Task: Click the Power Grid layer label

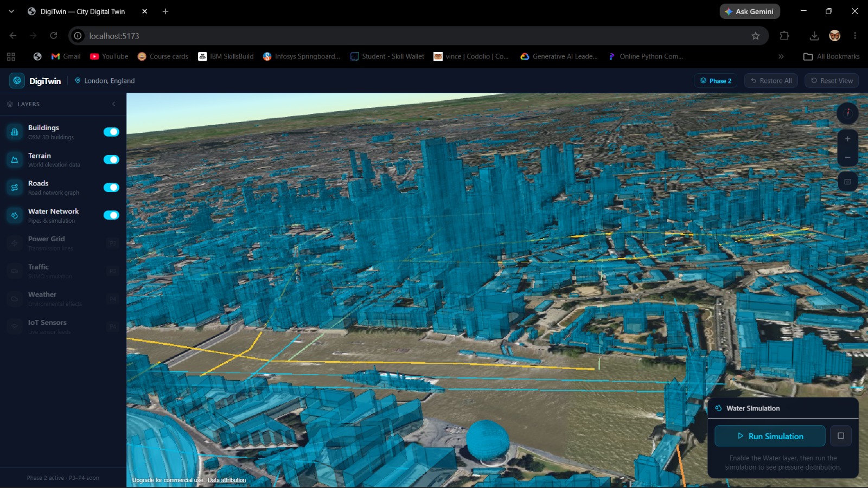Action: (46, 239)
